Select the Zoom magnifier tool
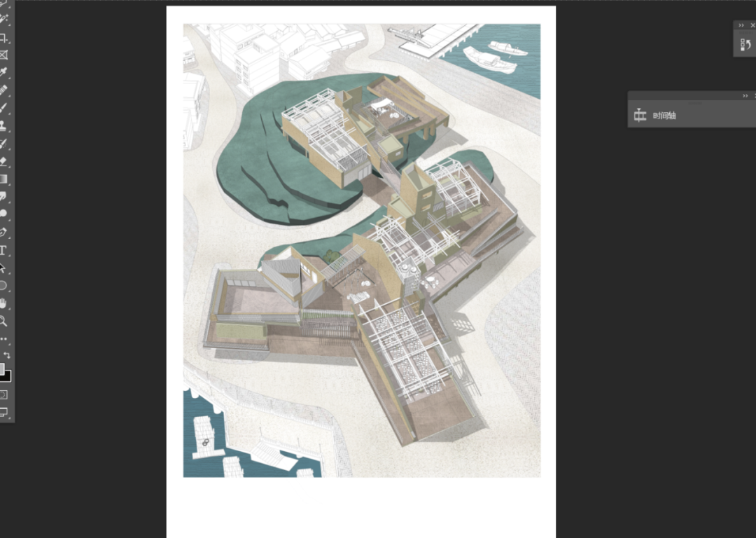Screen dimensions: 756x538 3,321
